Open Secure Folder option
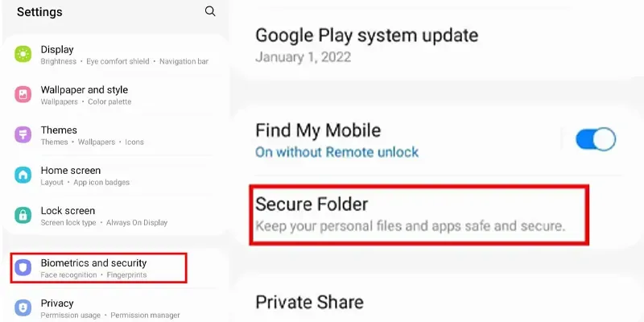This screenshot has width=644, height=322. click(419, 215)
